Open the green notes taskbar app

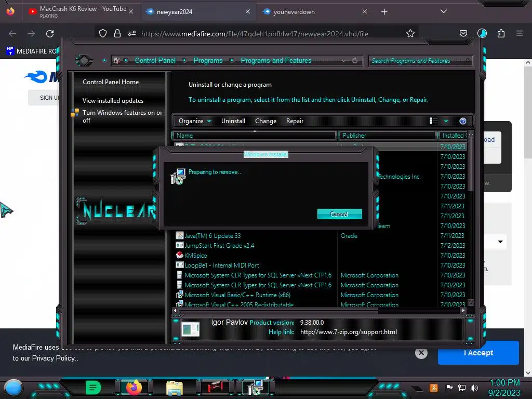(94, 388)
